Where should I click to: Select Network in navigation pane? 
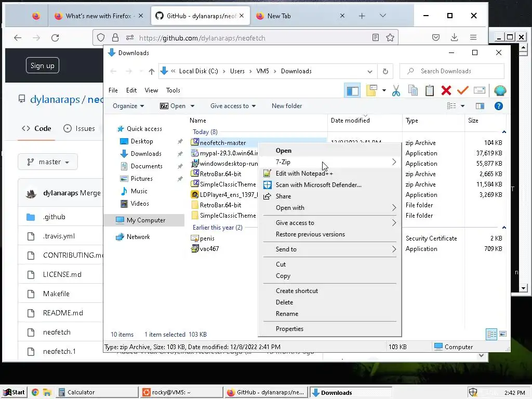click(x=138, y=237)
